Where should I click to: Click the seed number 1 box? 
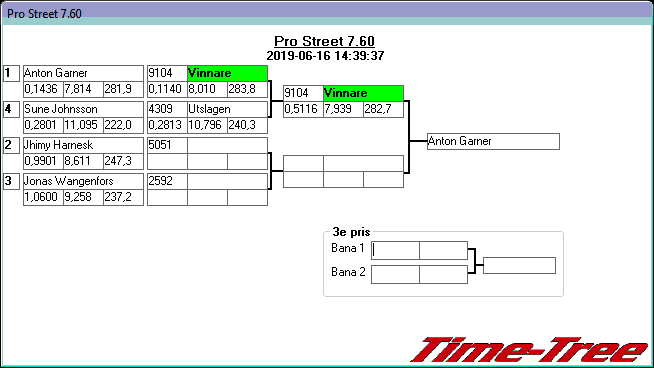pos(12,73)
